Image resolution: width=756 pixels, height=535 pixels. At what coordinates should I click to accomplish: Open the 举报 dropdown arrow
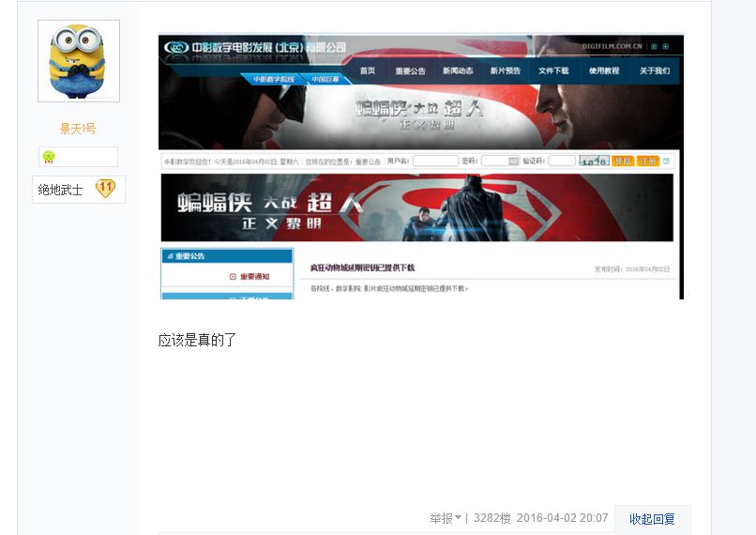pos(458,517)
